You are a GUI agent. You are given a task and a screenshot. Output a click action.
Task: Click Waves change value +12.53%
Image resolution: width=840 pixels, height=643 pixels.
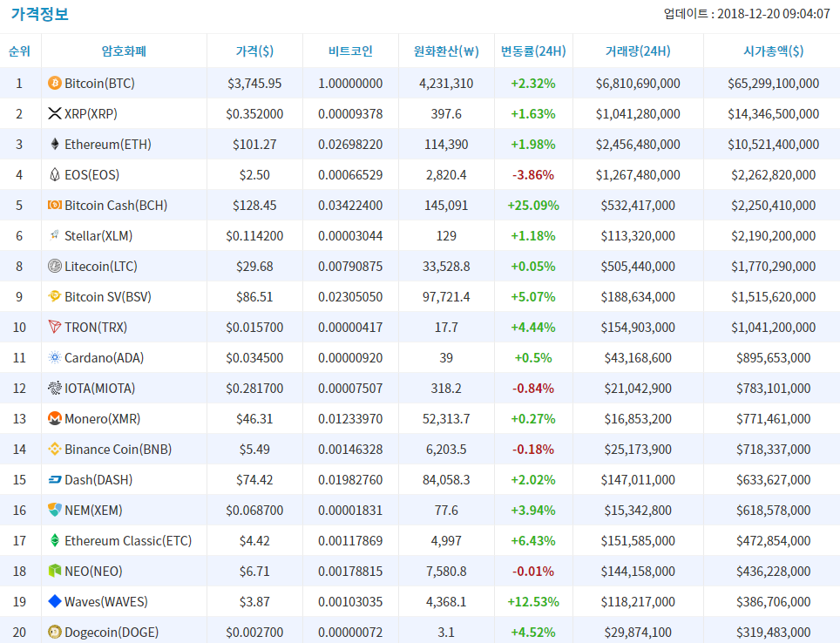coord(533,602)
